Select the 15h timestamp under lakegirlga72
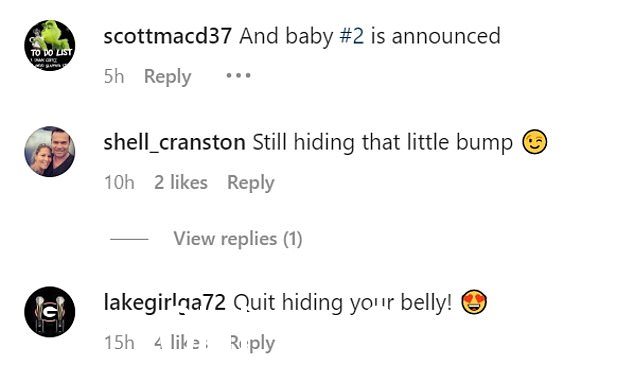 tap(119, 343)
